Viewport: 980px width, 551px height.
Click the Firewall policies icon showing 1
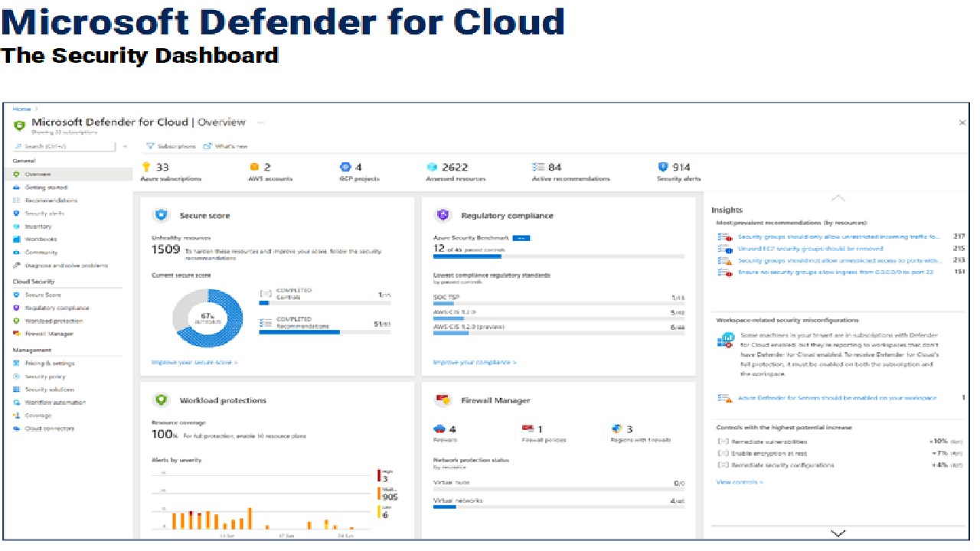[528, 429]
